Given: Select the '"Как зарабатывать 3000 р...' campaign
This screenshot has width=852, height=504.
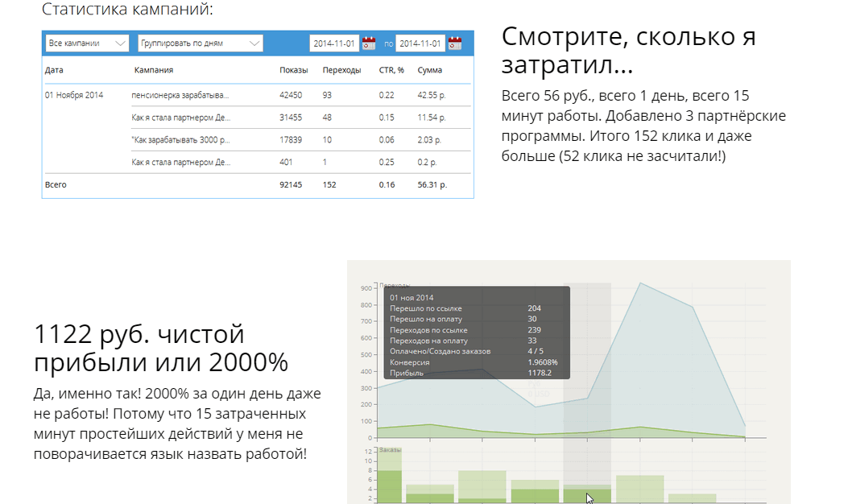Looking at the screenshot, I should coord(180,139).
